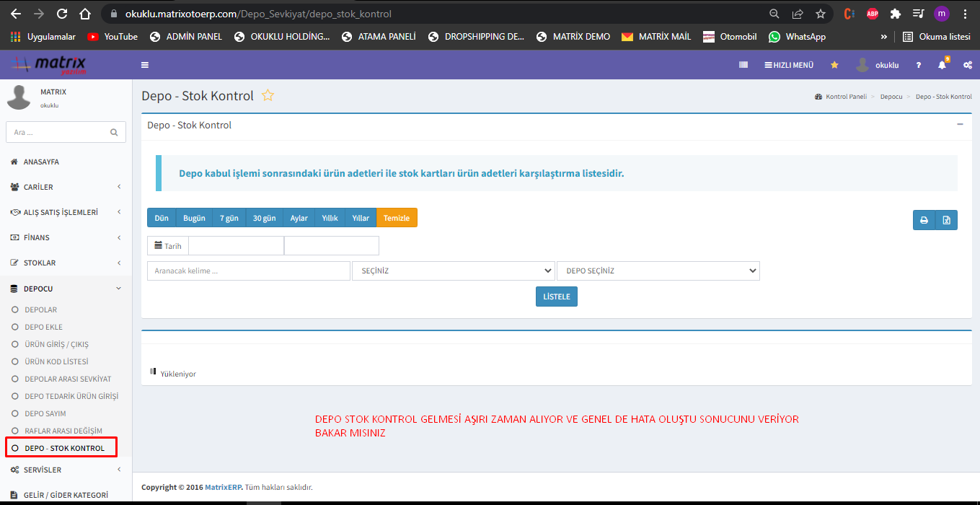Open HIZLI MENÜ in top bar
This screenshot has width=980, height=505.
coord(789,65)
